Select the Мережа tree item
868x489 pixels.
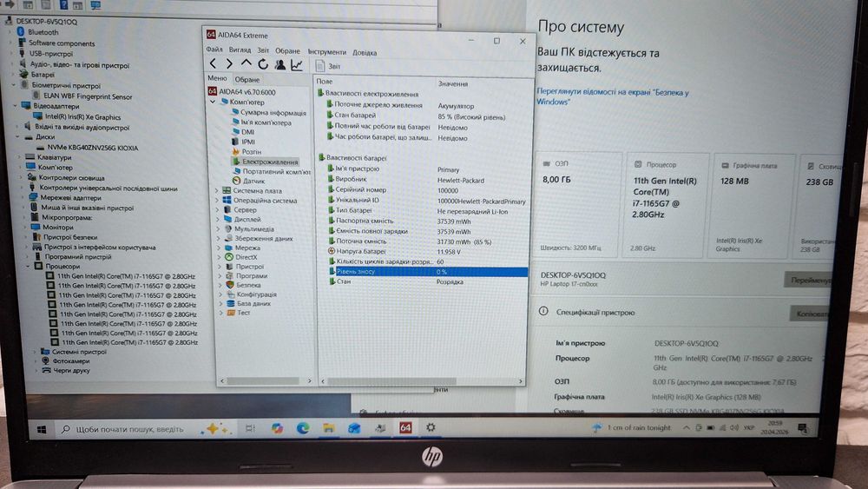tap(242, 248)
